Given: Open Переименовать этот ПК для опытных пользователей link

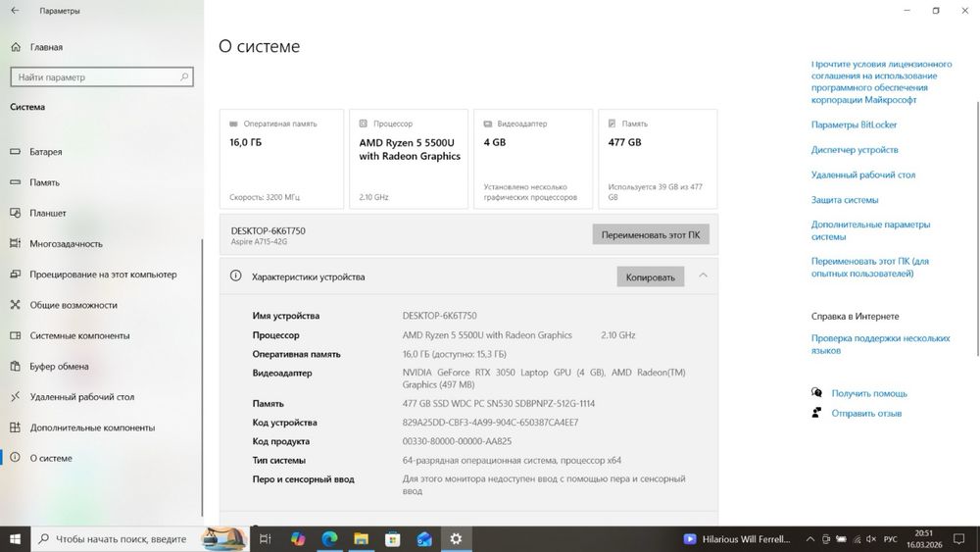Looking at the screenshot, I should pyautogui.click(x=870, y=267).
